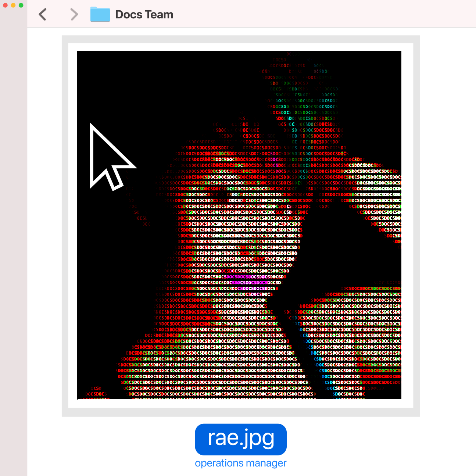Select the rae.jpg file name label
The width and height of the screenshot is (476, 476).
pos(241,439)
